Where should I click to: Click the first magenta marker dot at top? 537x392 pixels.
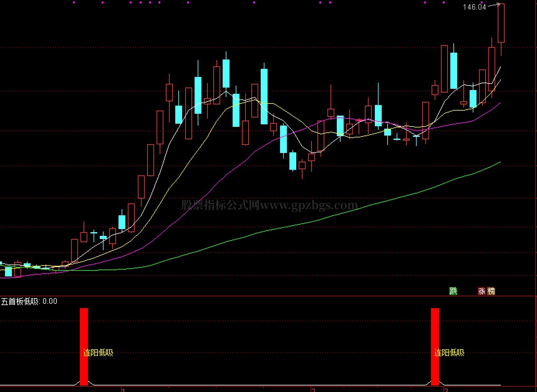(74, 2)
